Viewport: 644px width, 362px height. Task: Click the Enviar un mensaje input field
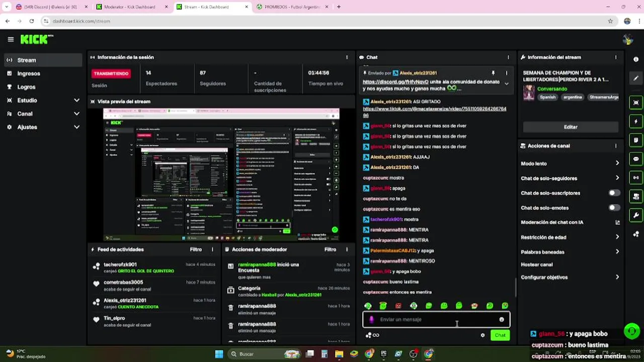click(436, 319)
